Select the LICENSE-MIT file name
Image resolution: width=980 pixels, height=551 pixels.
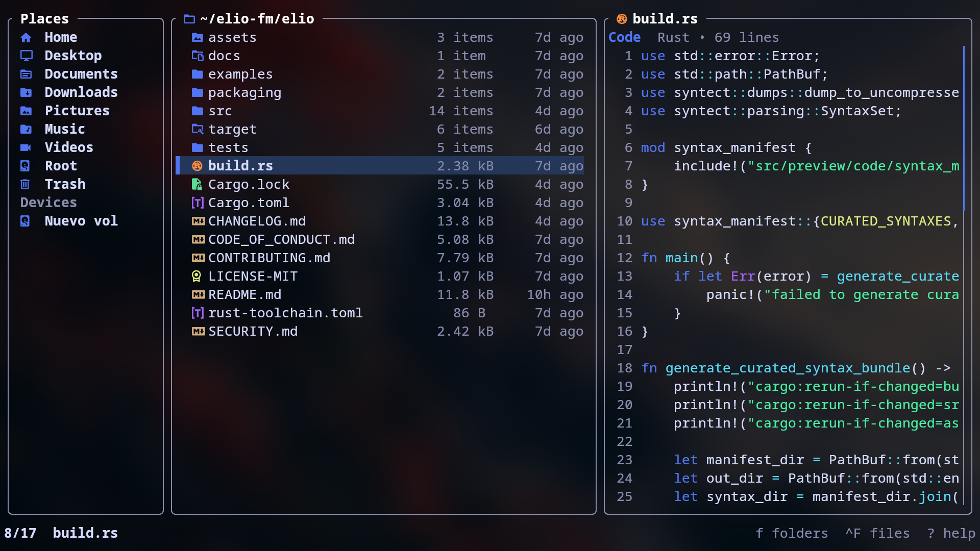253,277
